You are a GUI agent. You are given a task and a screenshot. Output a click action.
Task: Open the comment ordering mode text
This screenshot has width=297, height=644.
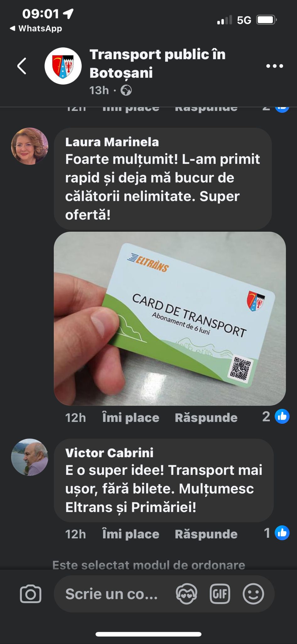(148, 565)
